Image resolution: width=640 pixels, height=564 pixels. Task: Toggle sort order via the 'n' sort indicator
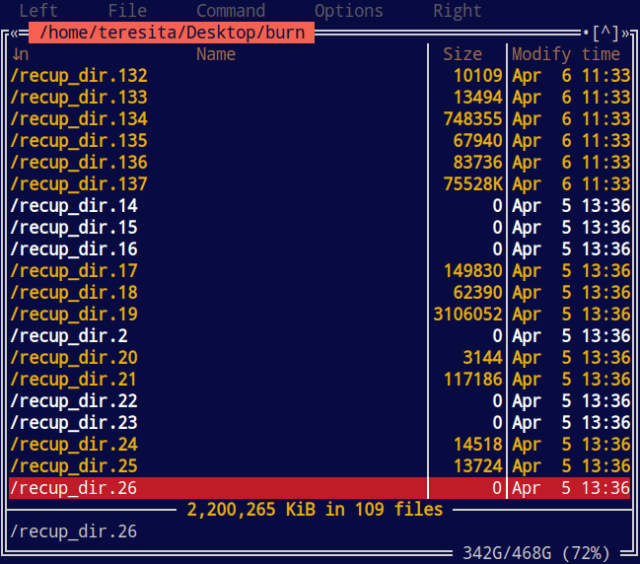[x=20, y=54]
